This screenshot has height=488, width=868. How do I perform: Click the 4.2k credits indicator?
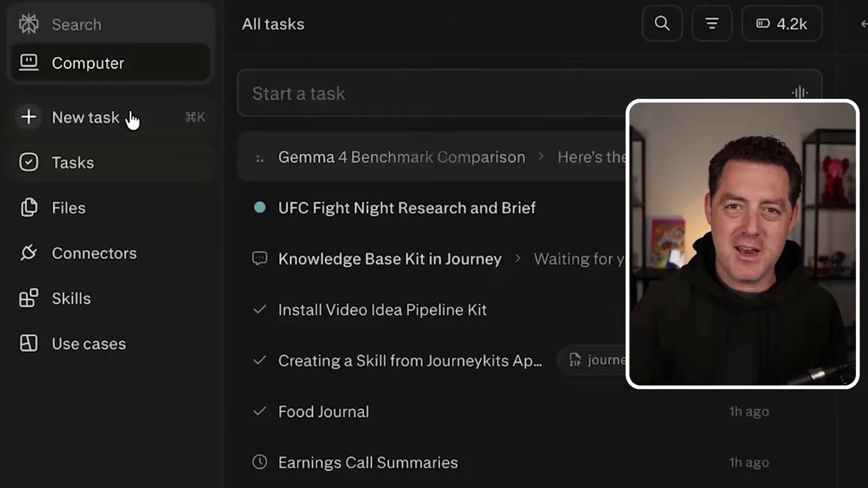click(782, 24)
